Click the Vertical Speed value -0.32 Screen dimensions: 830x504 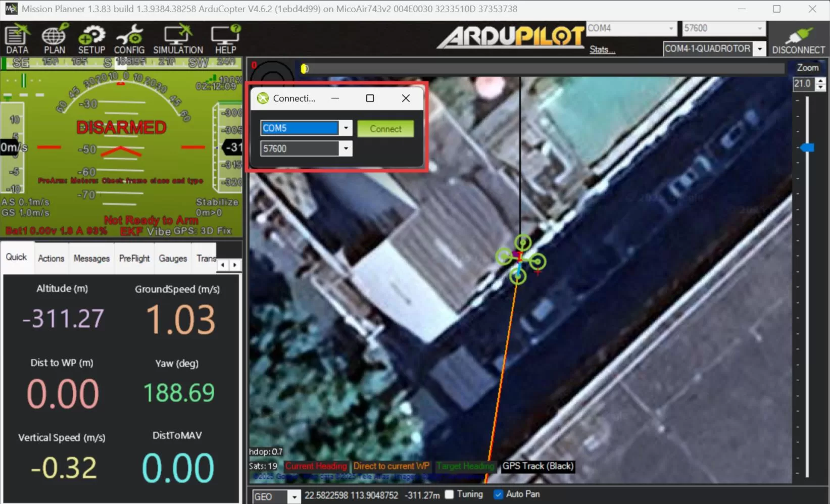[63, 468]
